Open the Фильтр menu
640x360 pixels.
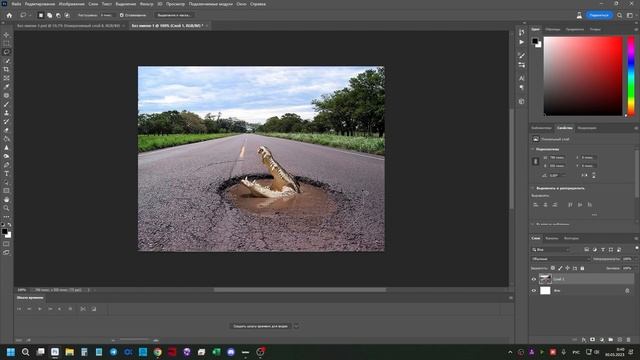point(147,4)
